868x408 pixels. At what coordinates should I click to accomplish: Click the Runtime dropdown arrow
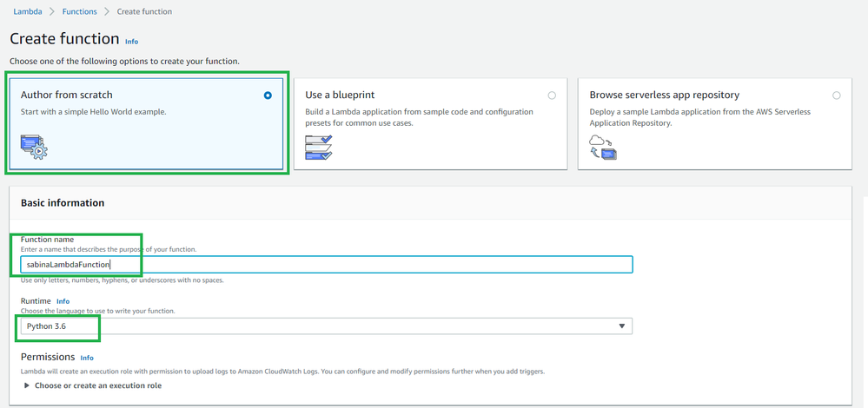point(621,326)
